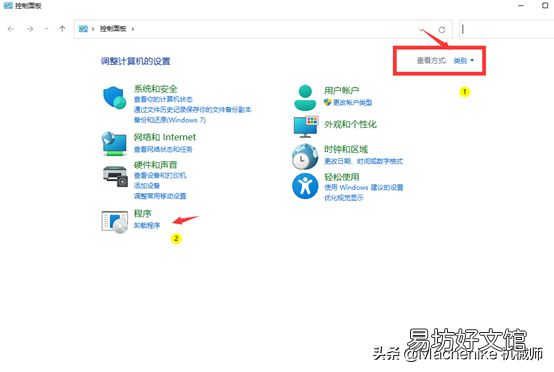This screenshot has height=372, width=554.
Task: Open 查看网络状态和任务 link
Action: click(163, 149)
